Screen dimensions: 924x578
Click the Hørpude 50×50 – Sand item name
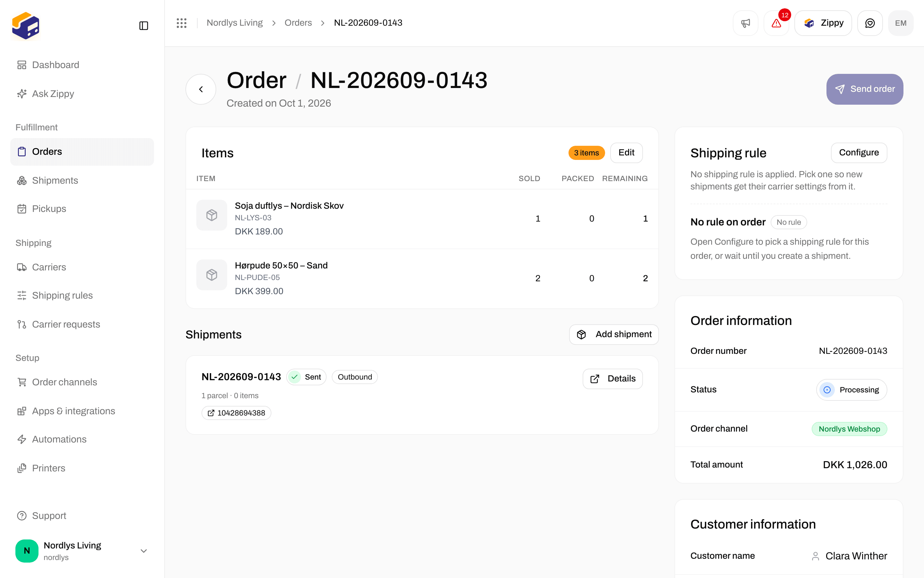[281, 265]
